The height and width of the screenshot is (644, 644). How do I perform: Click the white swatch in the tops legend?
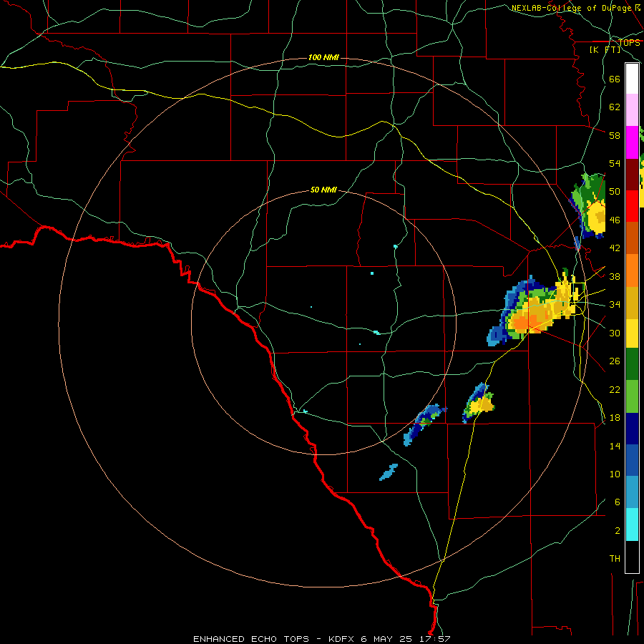pyautogui.click(x=632, y=79)
